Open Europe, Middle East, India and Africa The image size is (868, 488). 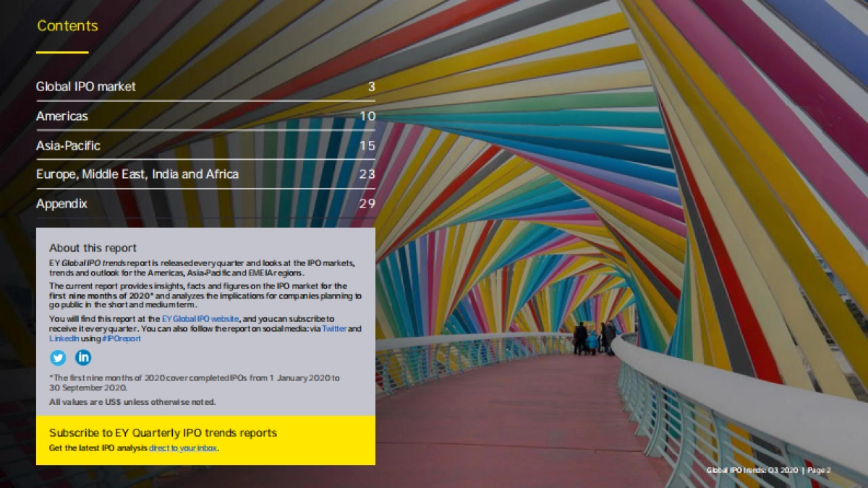point(137,174)
